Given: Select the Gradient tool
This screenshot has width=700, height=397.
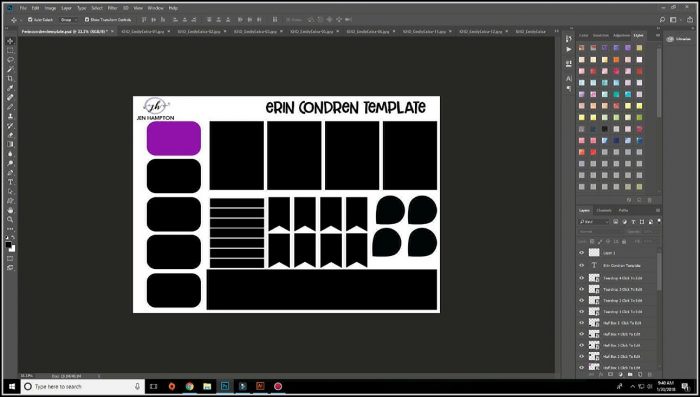Looking at the screenshot, I should click(x=10, y=144).
